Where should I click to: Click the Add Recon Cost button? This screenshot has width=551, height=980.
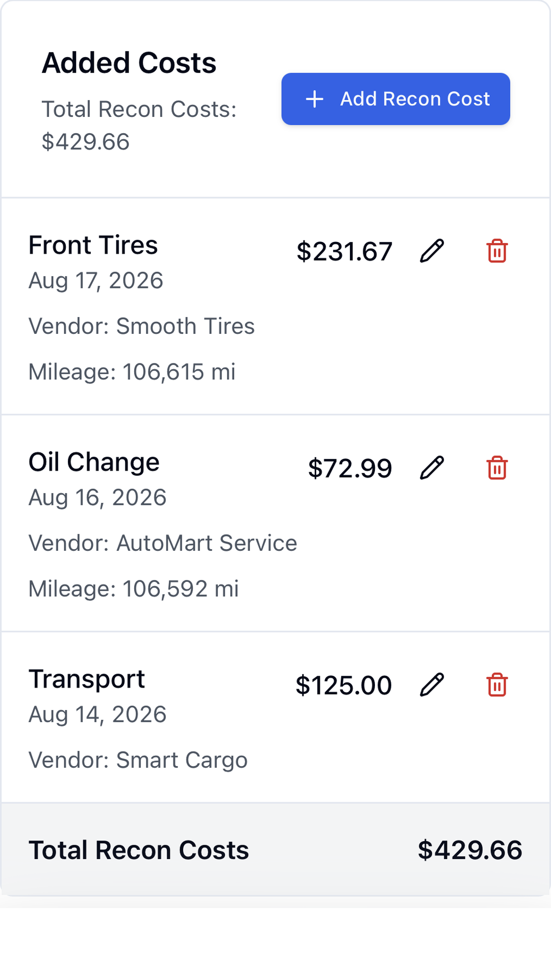point(396,99)
